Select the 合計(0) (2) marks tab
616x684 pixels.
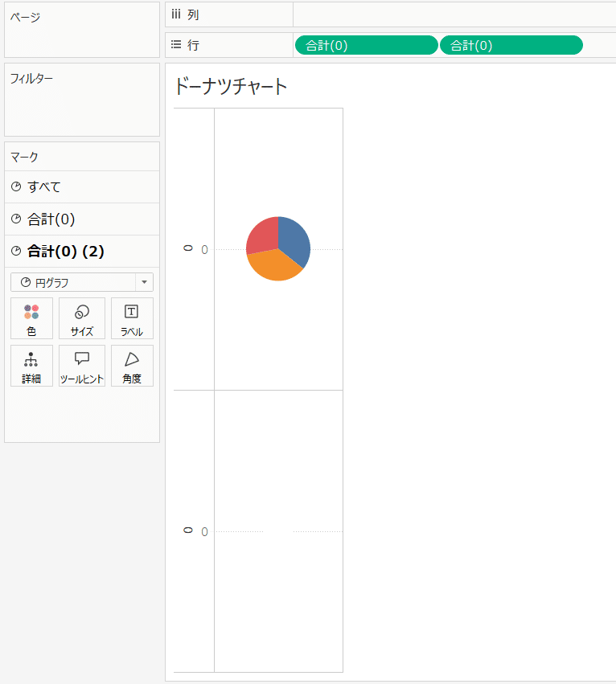click(x=82, y=252)
